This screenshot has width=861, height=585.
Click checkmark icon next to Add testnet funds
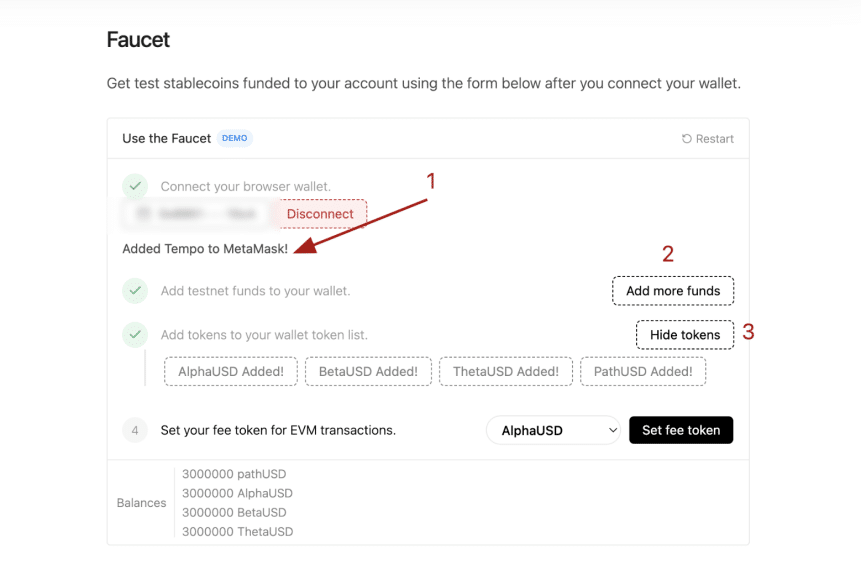click(x=135, y=291)
